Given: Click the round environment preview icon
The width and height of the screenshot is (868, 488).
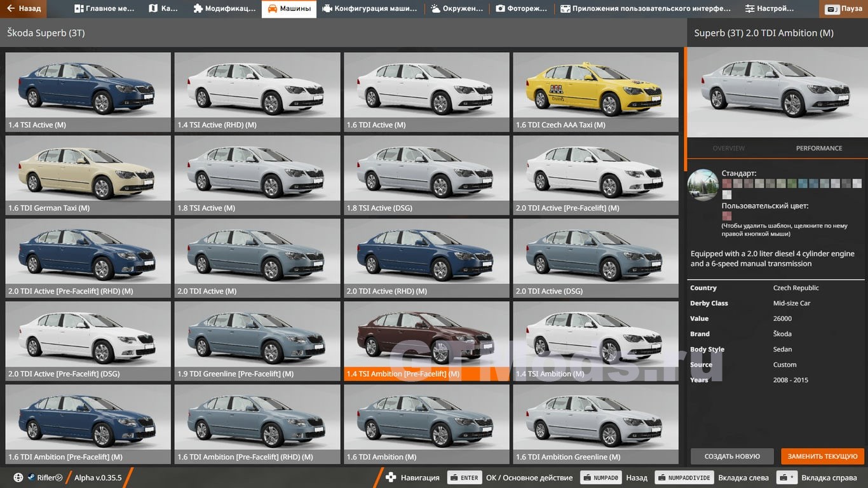Looking at the screenshot, I should click(x=703, y=185).
